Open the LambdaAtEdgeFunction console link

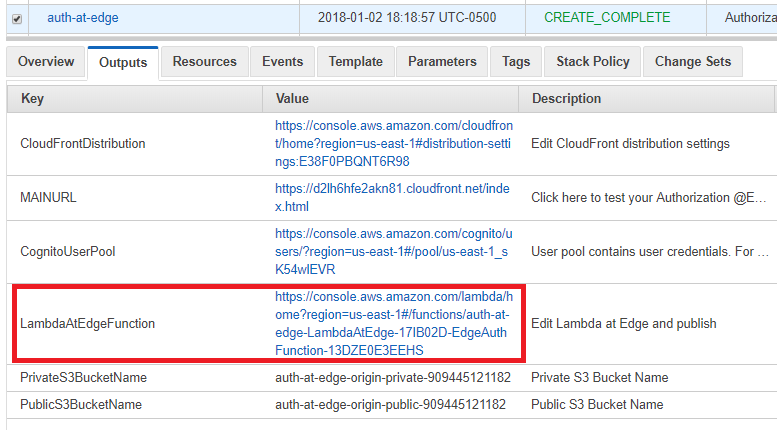coord(393,323)
